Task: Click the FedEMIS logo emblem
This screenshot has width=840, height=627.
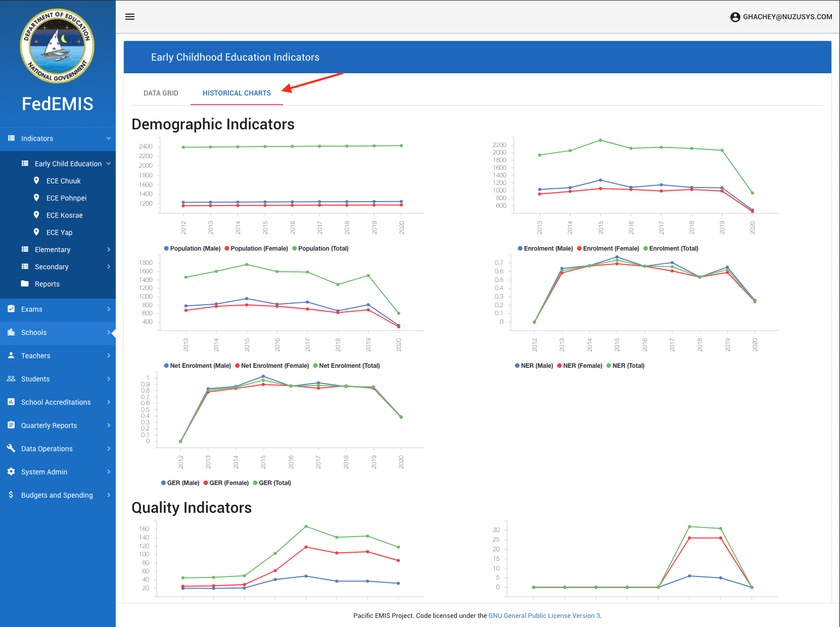Action: tap(57, 46)
